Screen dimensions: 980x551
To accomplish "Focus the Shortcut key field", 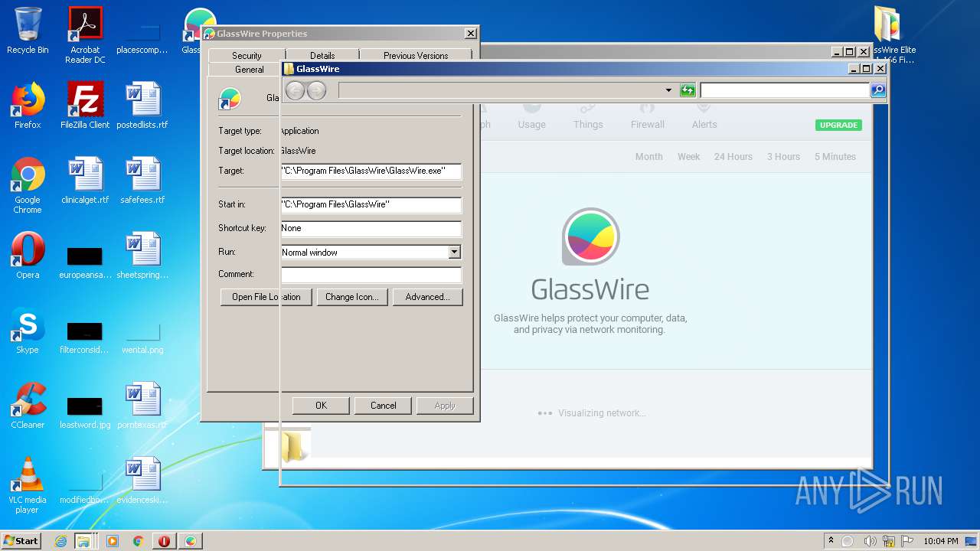I will (371, 228).
